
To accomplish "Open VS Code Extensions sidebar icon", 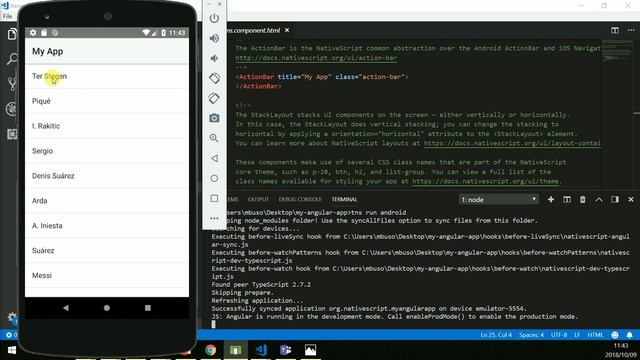I will pyautogui.click(x=12, y=134).
